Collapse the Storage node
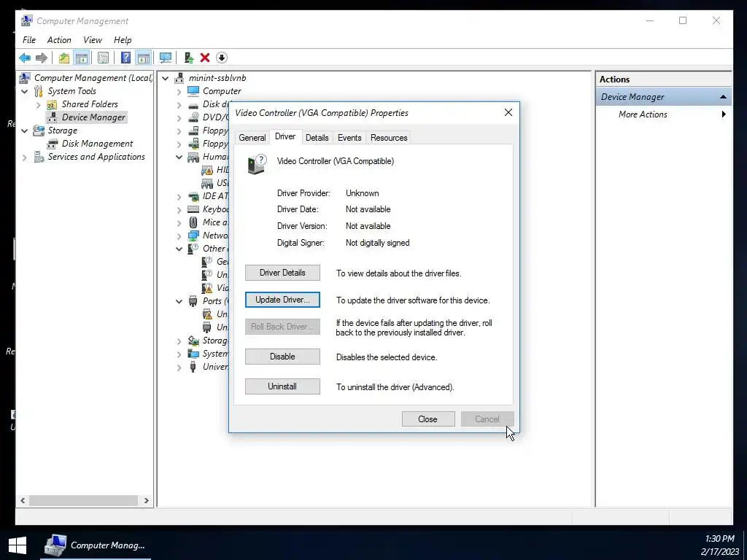747x560 pixels. (x=24, y=131)
